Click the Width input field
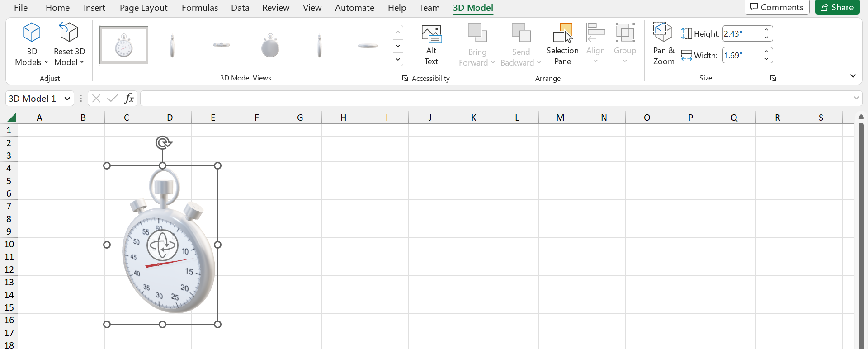 (741, 56)
